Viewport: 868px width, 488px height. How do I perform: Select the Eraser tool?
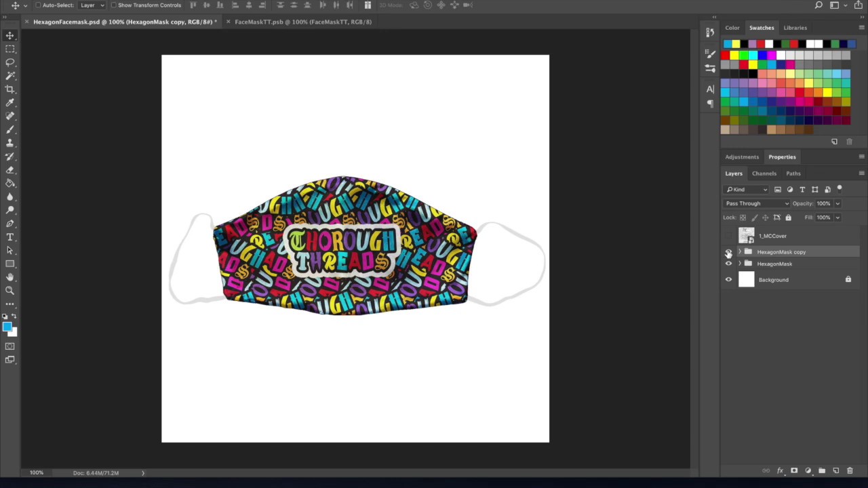(10, 170)
